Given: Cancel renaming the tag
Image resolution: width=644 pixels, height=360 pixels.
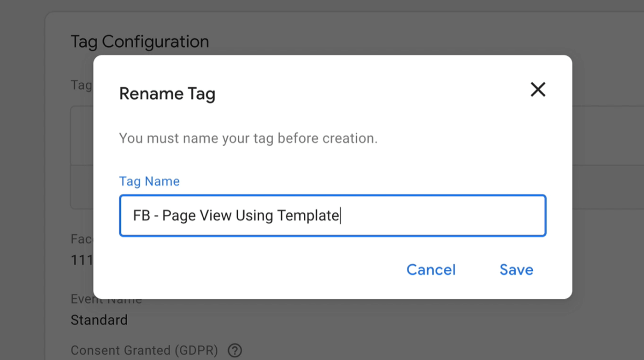Looking at the screenshot, I should (x=431, y=269).
